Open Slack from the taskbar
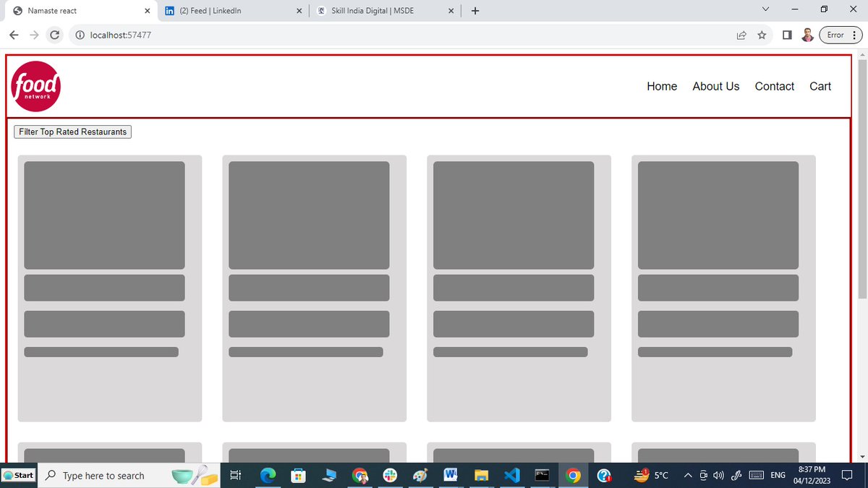The width and height of the screenshot is (868, 488). tap(390, 476)
